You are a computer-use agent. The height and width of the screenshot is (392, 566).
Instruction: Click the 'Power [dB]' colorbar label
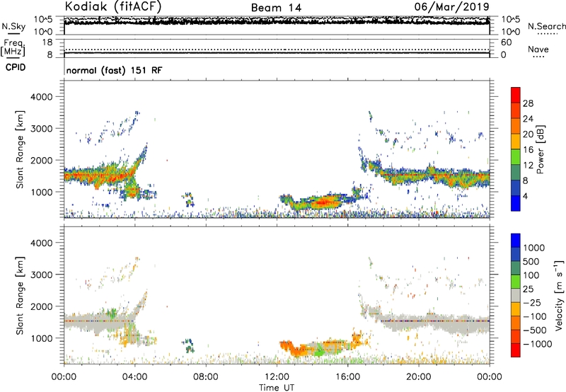[540, 149]
